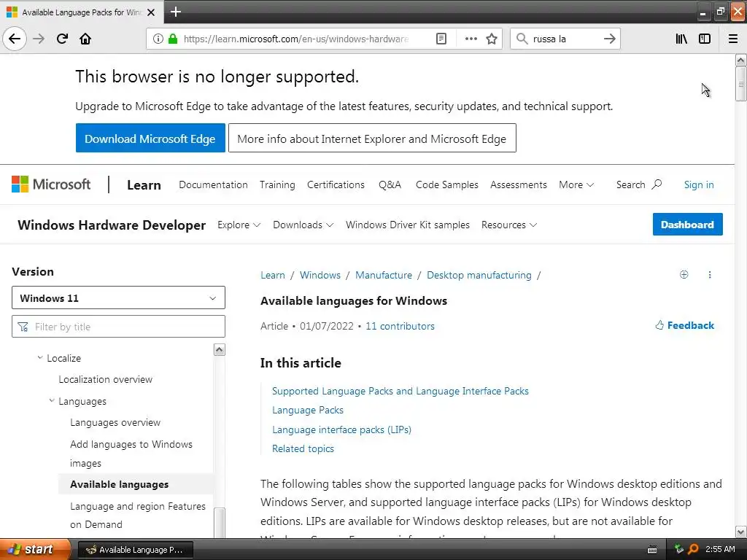Open the Windows 11 version dropdown
This screenshot has width=747, height=560.
pyautogui.click(x=118, y=297)
